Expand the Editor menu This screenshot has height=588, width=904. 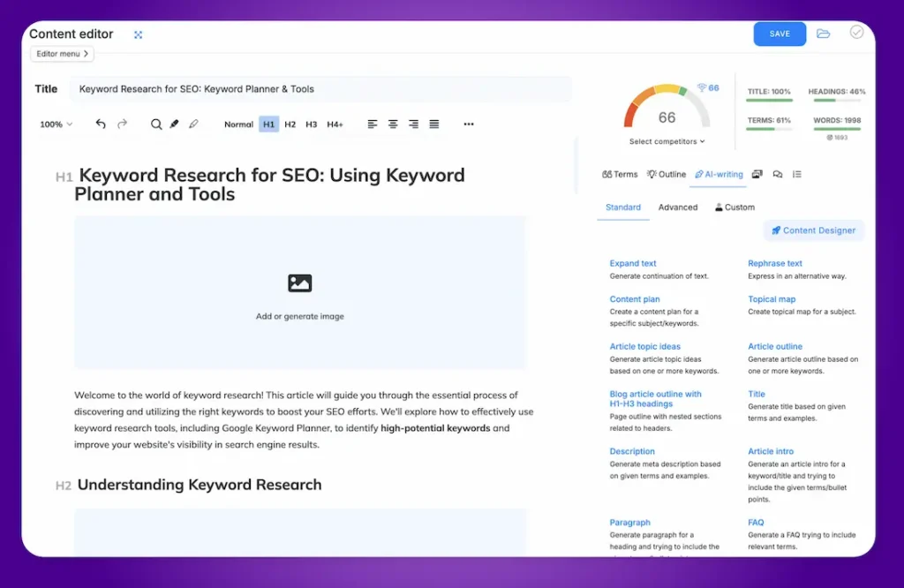[61, 54]
